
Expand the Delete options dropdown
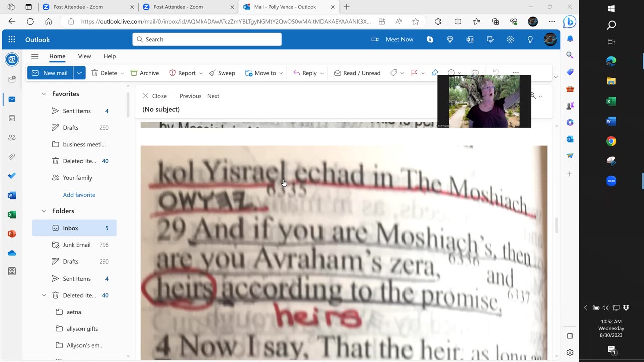(x=122, y=73)
